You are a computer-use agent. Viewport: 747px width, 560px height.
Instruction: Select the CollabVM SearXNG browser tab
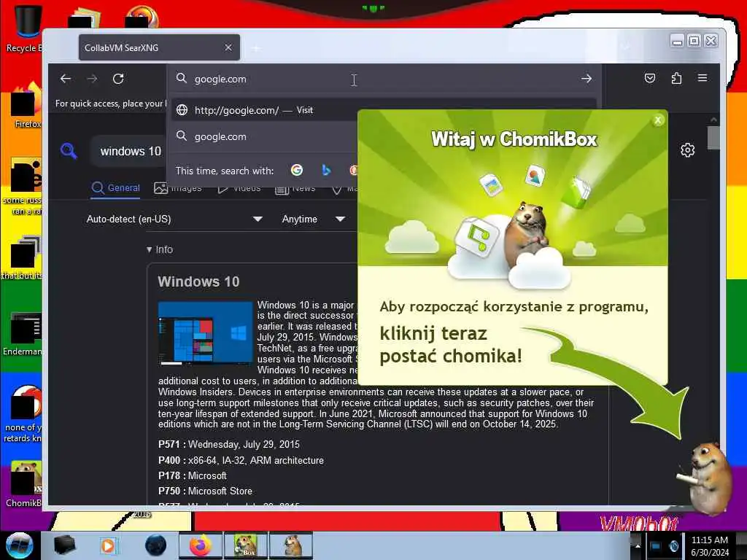(x=159, y=47)
